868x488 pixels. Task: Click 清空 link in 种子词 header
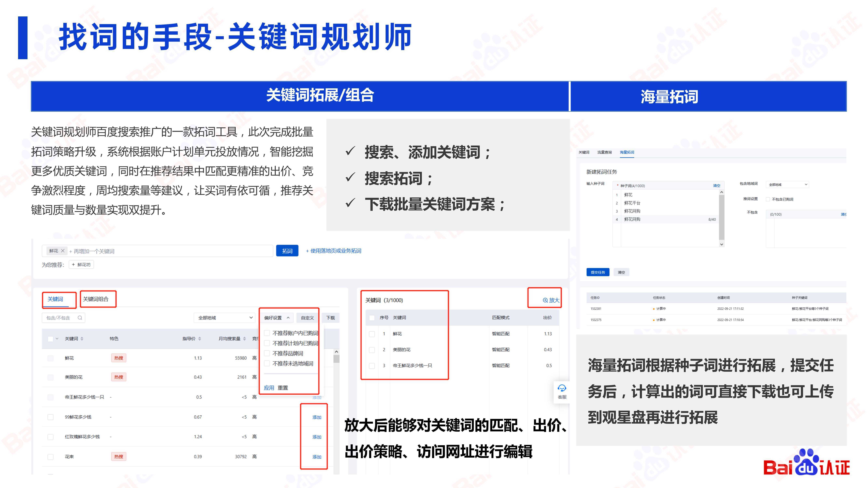[x=716, y=186]
